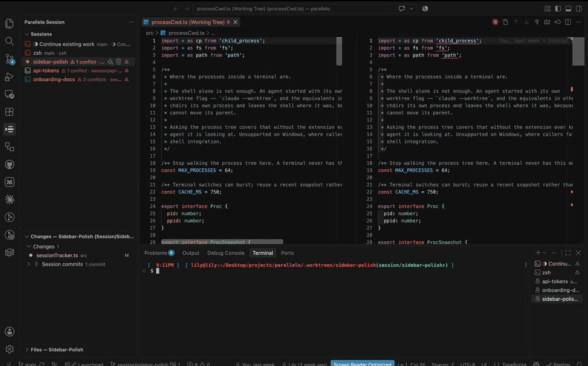Expand Session commits 1 commit
Viewport: 588px width, 366px height.
coord(28,264)
